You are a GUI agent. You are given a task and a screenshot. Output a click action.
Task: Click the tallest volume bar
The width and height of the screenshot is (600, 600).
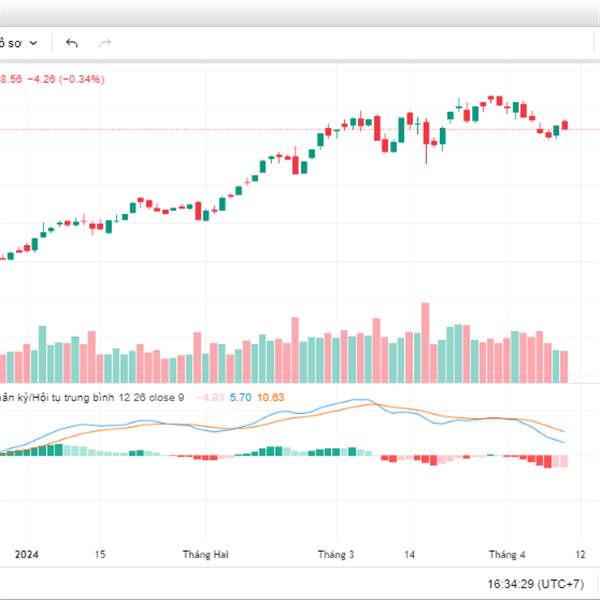pyautogui.click(x=425, y=343)
